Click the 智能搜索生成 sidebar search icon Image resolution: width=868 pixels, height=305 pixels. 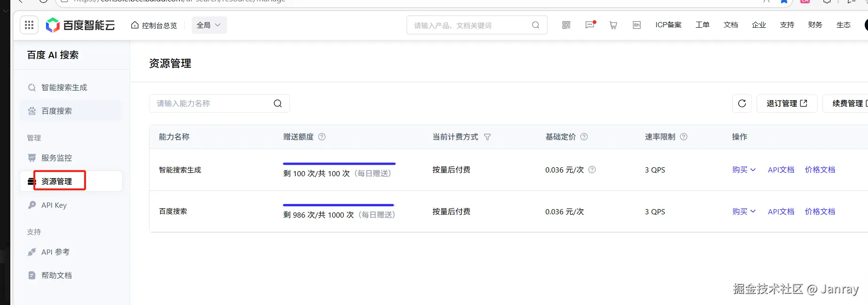(x=32, y=87)
